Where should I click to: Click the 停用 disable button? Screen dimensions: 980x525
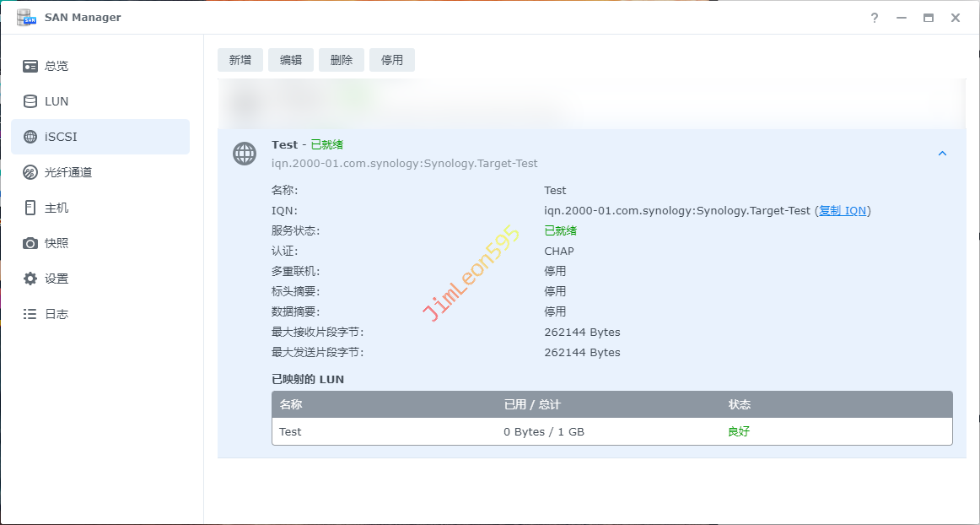pos(392,60)
